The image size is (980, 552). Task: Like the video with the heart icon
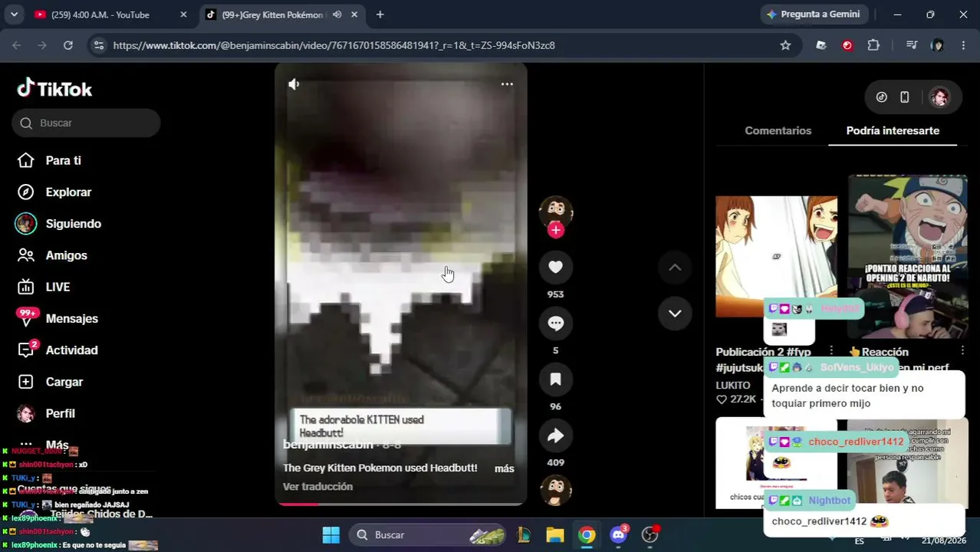pos(556,267)
